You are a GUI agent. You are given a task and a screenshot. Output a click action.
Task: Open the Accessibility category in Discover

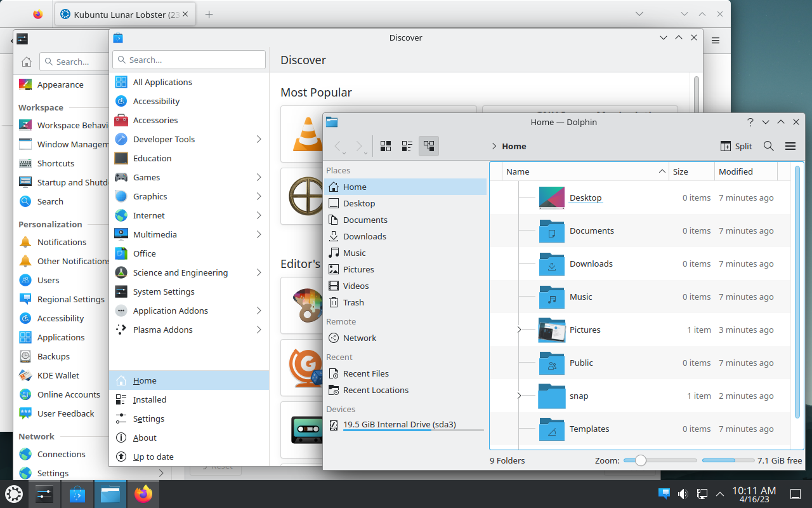[189, 101]
